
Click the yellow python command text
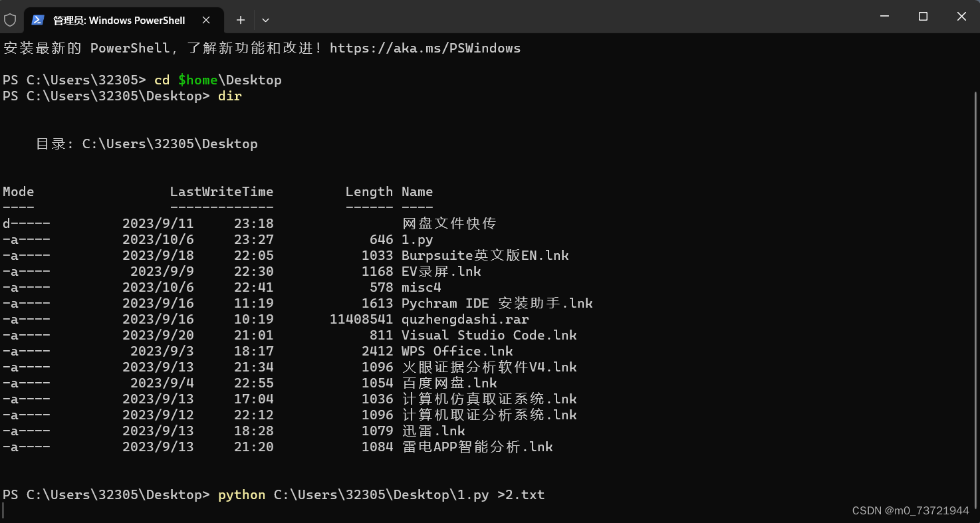click(x=241, y=494)
